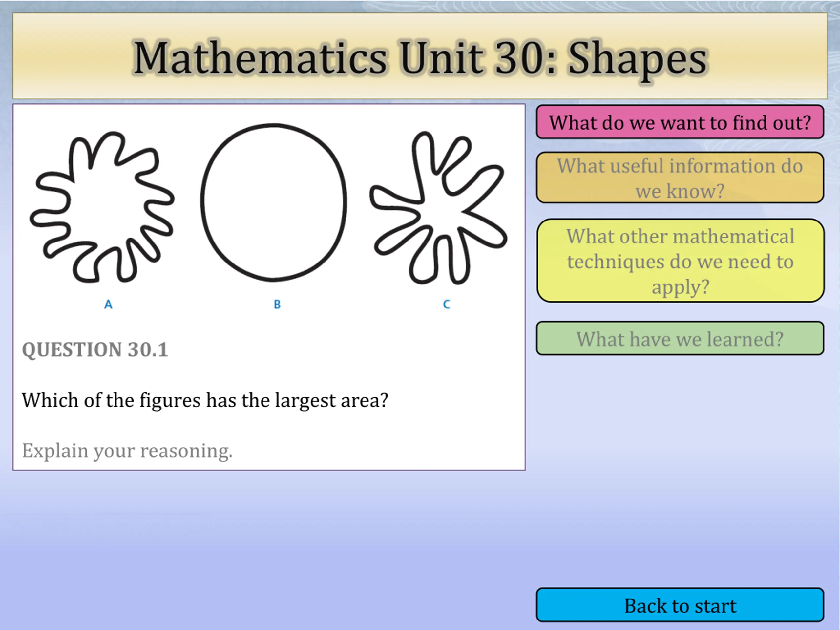The height and width of the screenshot is (630, 840).
Task: Go back using 'Back to start' button
Action: [680, 605]
